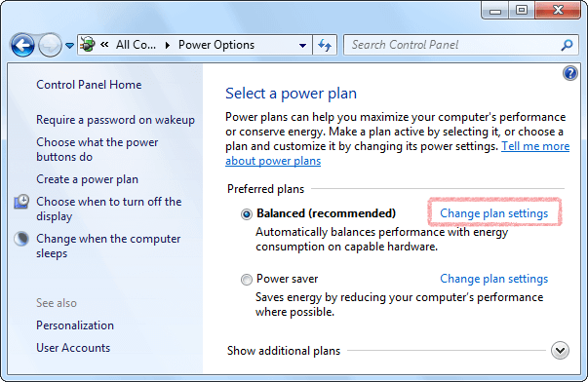Screen dimensions: 588x382
Task: Select the Balanced (recommended) radio button
Action: [247, 214]
